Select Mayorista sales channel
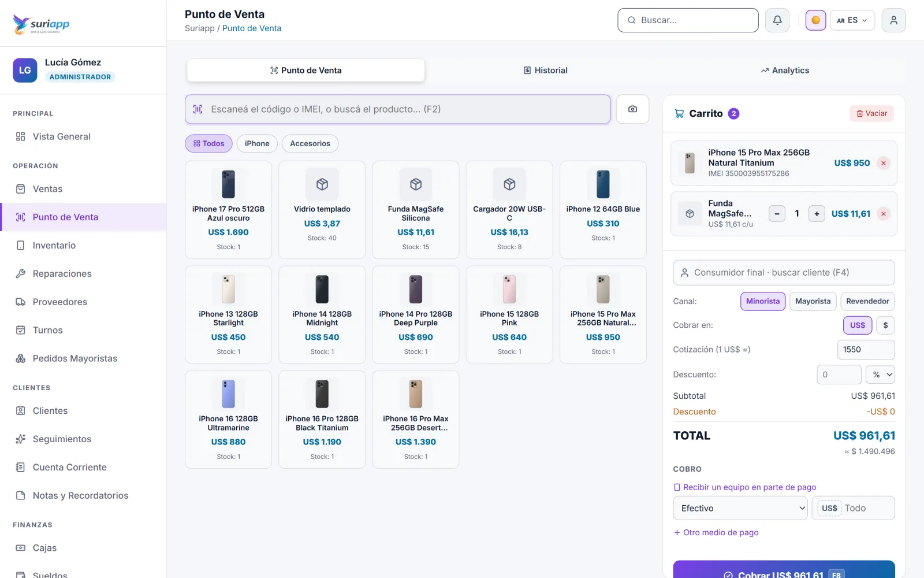The height and width of the screenshot is (578, 924). click(813, 301)
